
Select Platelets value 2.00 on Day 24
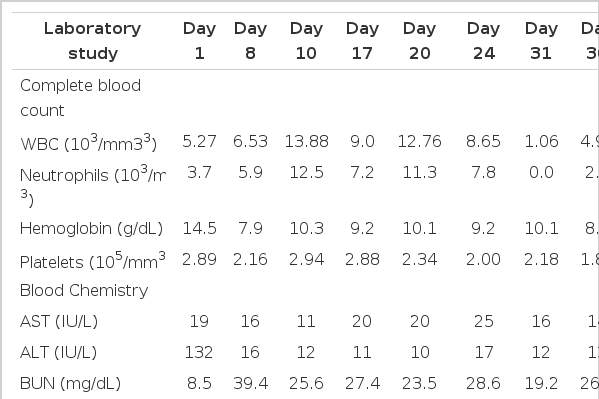483,260
